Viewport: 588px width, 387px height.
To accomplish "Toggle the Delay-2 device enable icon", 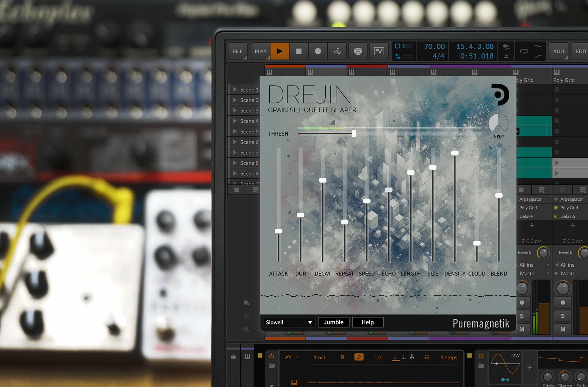I will 556,216.
